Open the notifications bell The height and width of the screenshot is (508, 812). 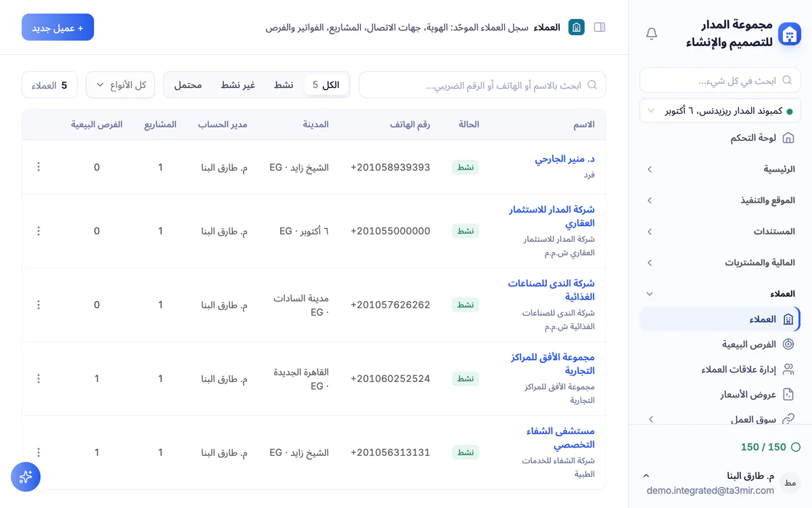pos(652,34)
